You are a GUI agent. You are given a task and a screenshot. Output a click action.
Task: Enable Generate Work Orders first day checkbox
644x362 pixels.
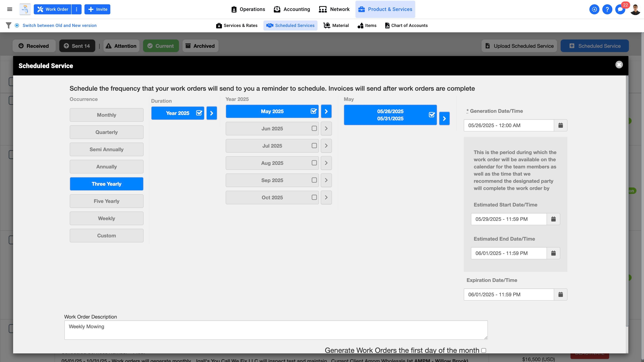click(x=484, y=351)
